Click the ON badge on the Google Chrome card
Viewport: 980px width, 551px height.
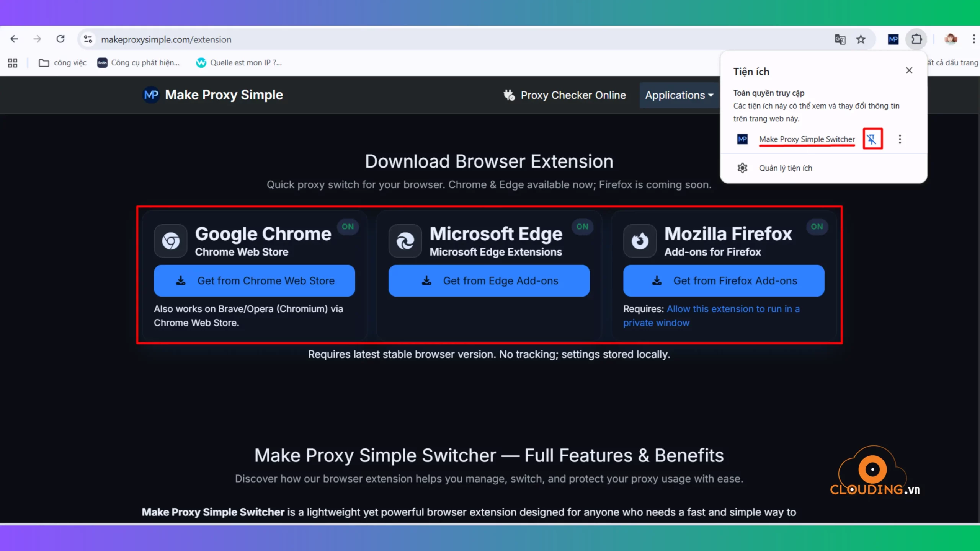point(348,227)
